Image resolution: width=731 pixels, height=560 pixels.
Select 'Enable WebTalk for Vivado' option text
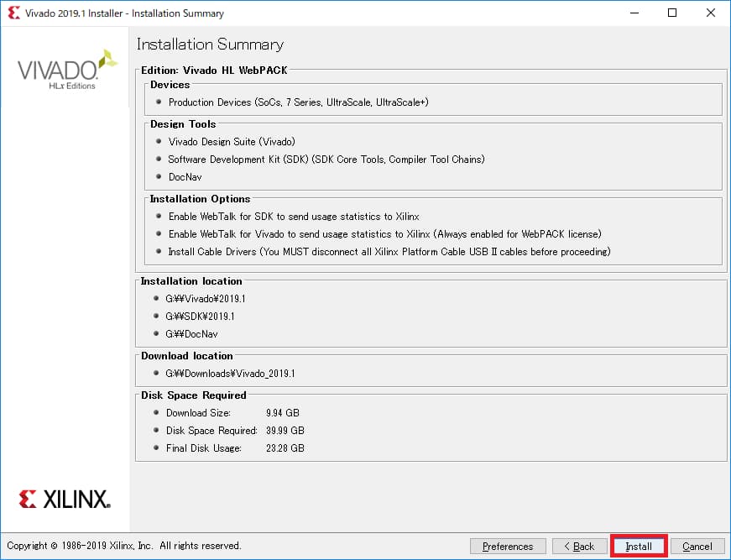385,234
